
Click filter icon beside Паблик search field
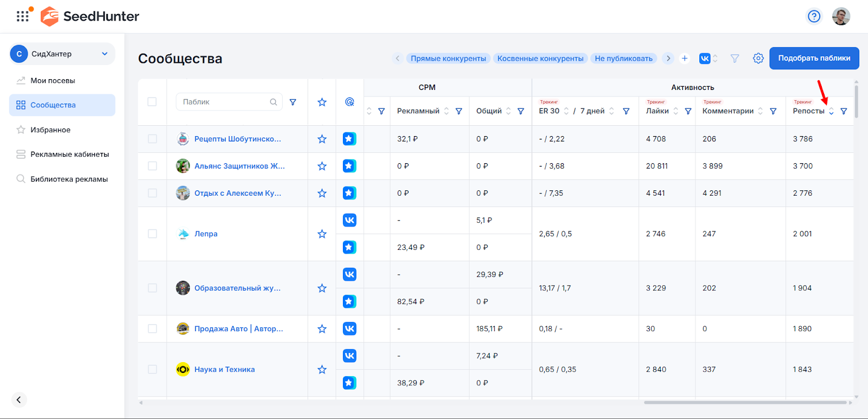(293, 102)
